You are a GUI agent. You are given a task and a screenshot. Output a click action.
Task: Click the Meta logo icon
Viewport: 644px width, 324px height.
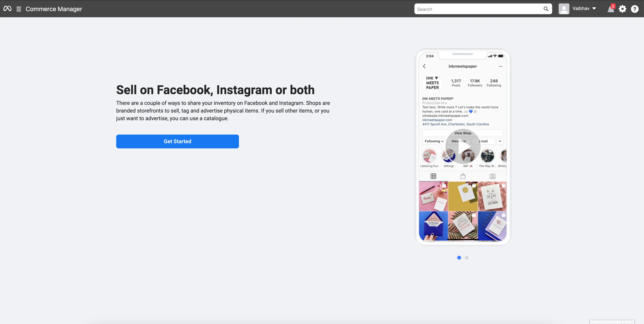tap(7, 9)
